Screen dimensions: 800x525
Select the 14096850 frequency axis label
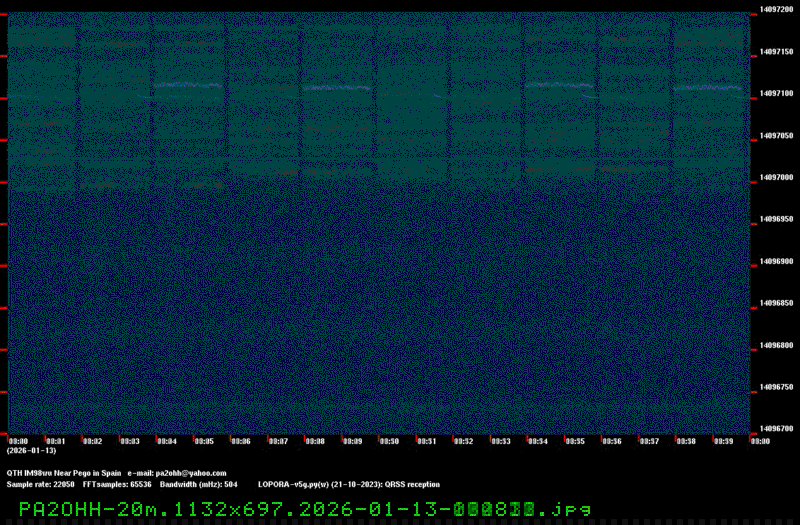click(x=775, y=303)
